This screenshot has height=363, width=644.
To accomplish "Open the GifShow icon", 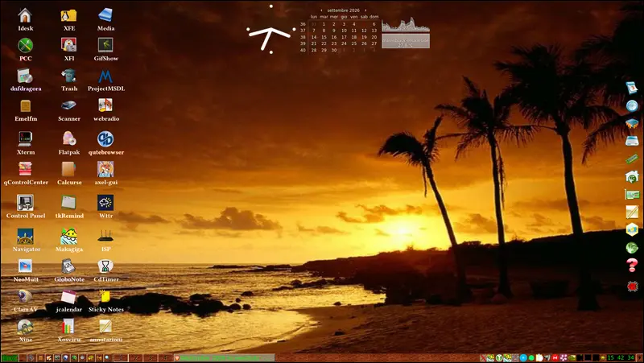I will click(105, 45).
